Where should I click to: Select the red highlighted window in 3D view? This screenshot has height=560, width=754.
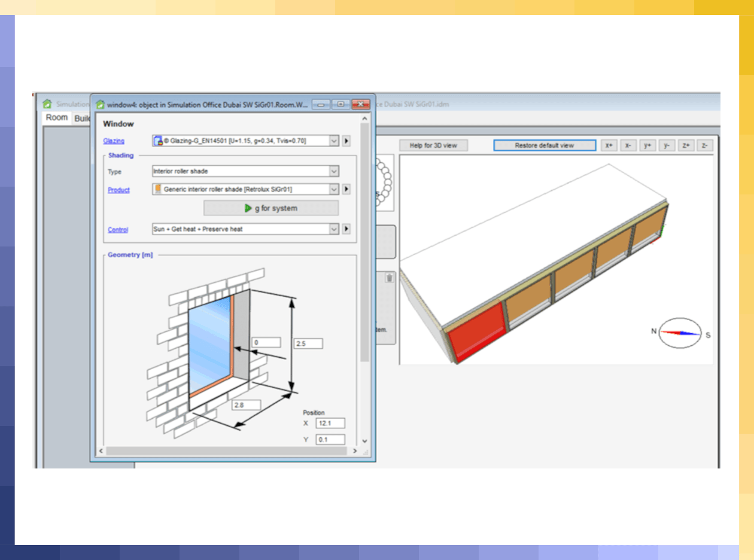tap(479, 331)
